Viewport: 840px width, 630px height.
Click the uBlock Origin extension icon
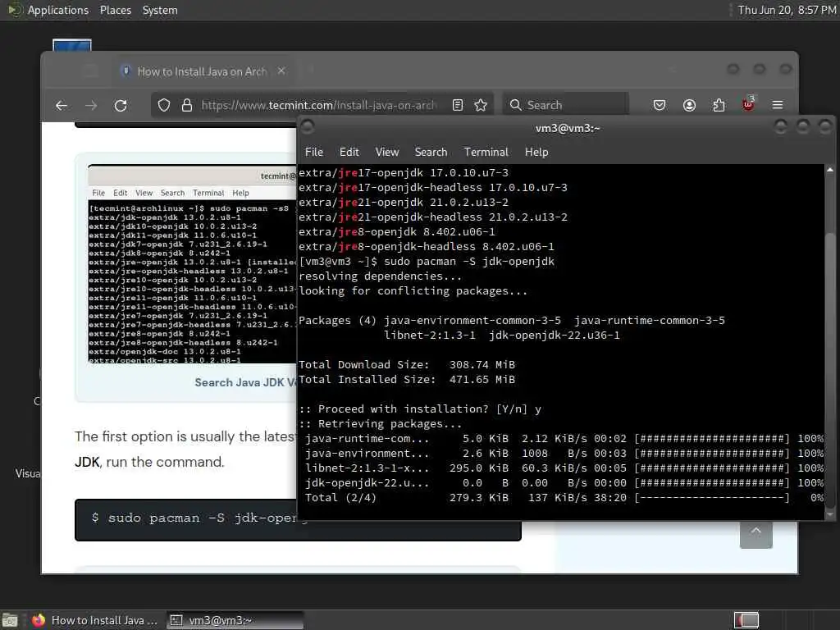(748, 104)
